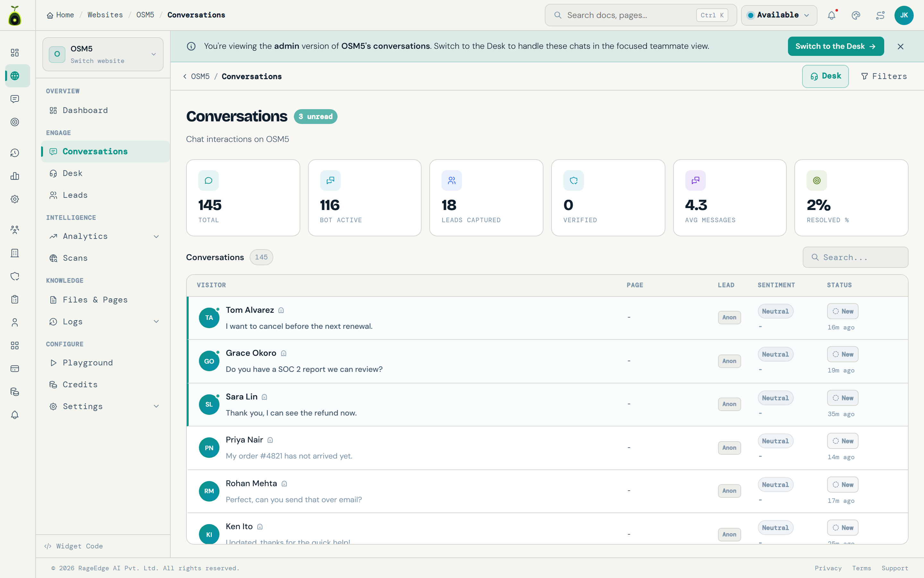Expand the Analytics section
This screenshot has height=578, width=924.
(156, 236)
